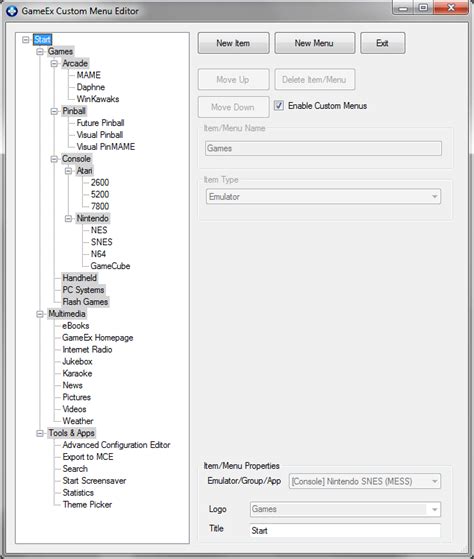Select the WinKawaks tree item
474x559 pixels.
[98, 99]
